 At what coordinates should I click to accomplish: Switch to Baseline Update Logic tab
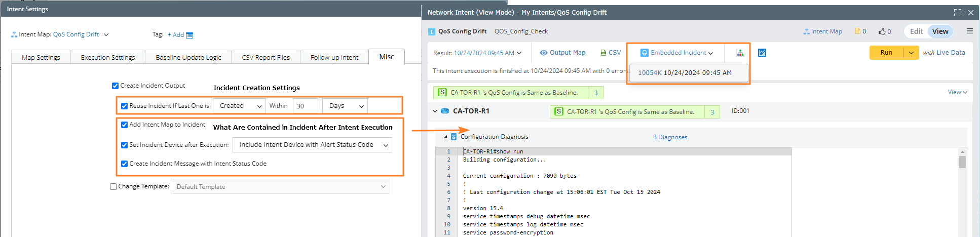tap(189, 57)
